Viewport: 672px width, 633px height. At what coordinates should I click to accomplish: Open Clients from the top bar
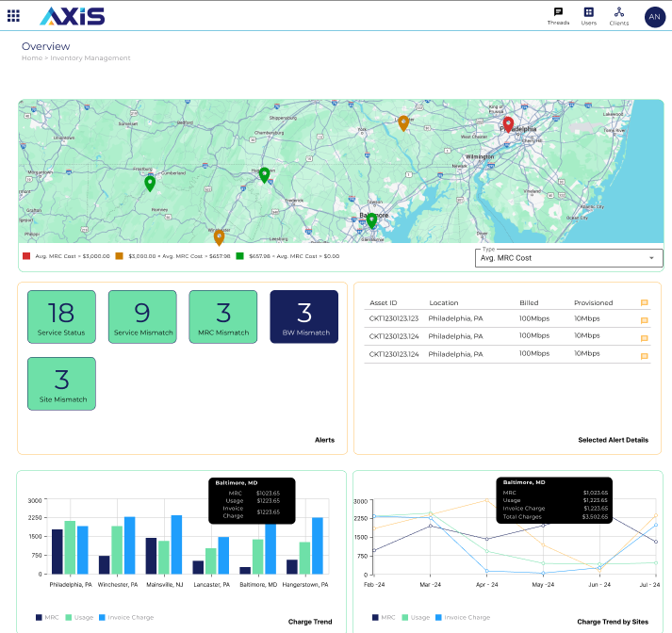619,16
